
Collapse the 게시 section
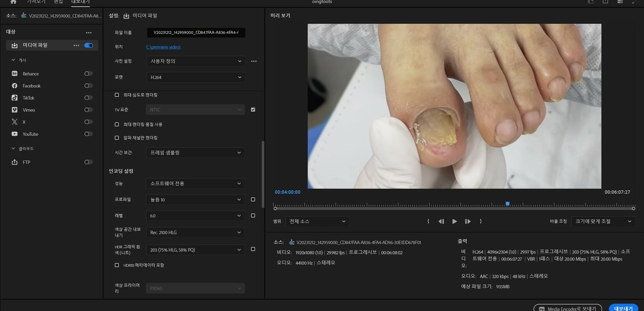click(x=13, y=60)
